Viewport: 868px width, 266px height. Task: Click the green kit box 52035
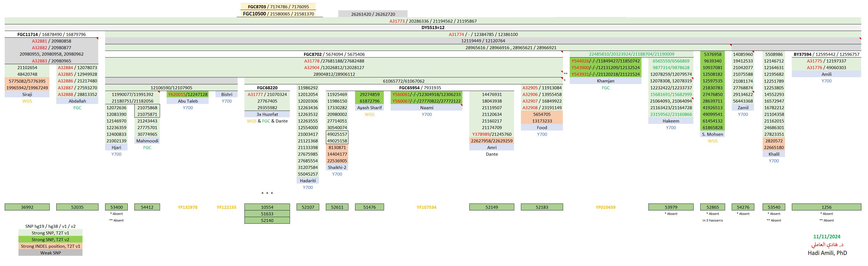point(77,207)
